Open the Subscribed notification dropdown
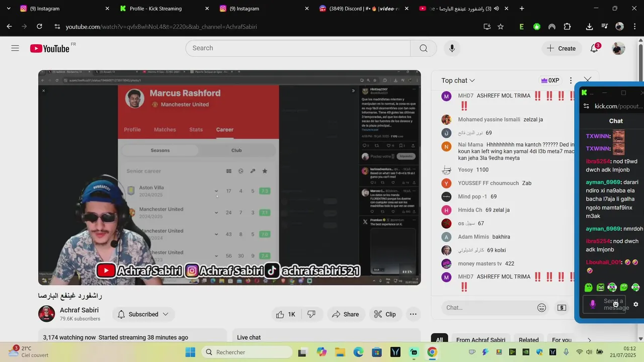The height and width of the screenshot is (362, 644). pyautogui.click(x=143, y=314)
